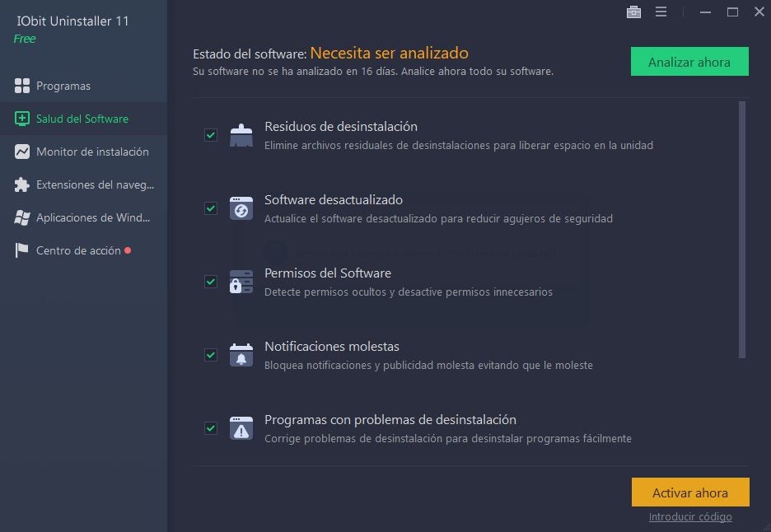Toggle Software desactualizado checkbox
This screenshot has width=771, height=532.
pyautogui.click(x=211, y=208)
